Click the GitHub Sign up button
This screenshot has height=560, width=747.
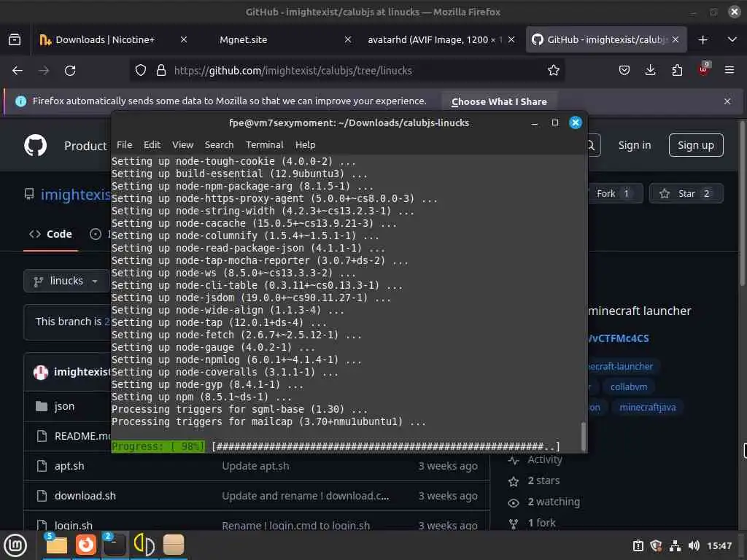point(695,145)
